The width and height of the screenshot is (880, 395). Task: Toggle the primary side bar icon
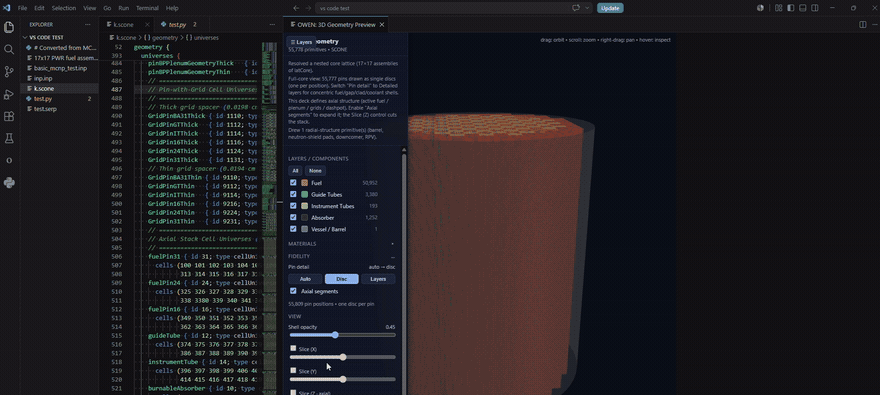(x=791, y=8)
